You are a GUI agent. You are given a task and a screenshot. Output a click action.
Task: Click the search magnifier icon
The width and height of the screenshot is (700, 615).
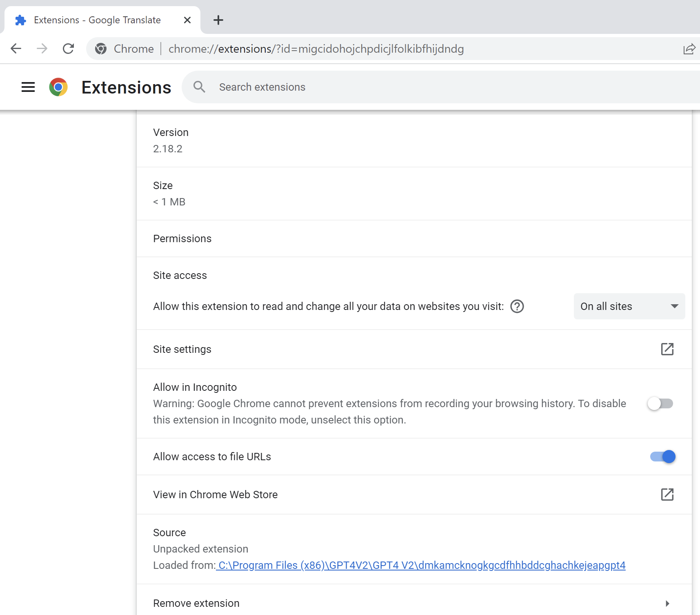(x=199, y=87)
